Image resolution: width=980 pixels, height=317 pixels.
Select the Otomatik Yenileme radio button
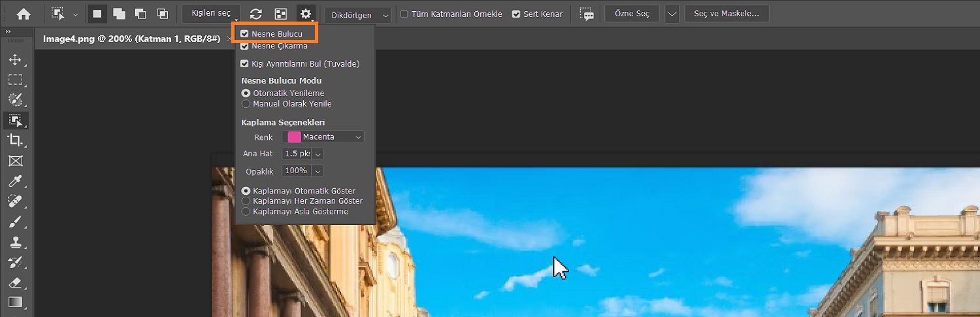246,93
